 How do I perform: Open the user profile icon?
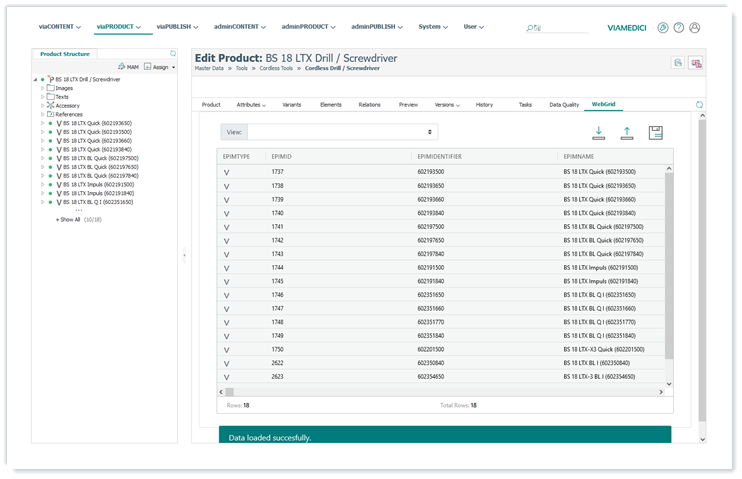click(696, 28)
